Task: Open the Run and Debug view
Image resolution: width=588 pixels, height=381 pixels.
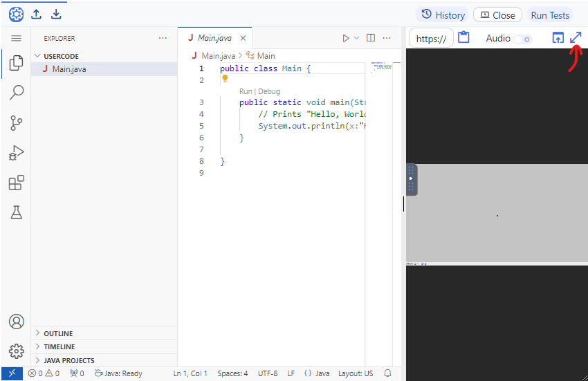Action: 16,153
